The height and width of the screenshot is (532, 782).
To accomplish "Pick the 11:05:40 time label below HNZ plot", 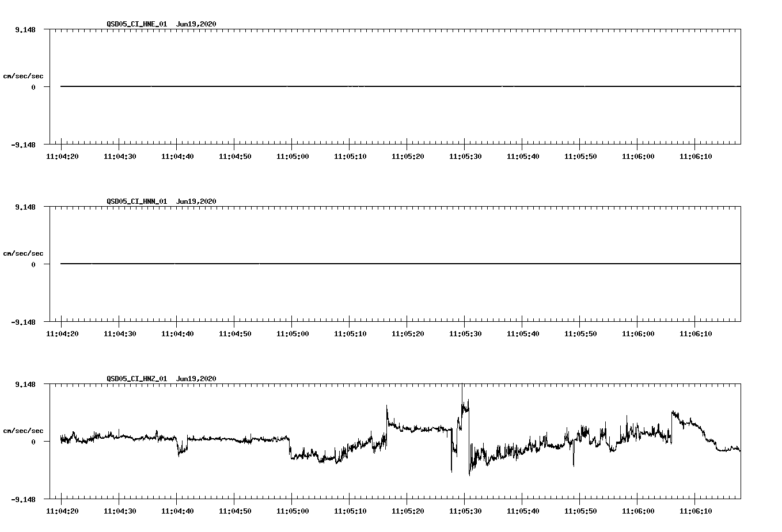I will (x=523, y=511).
